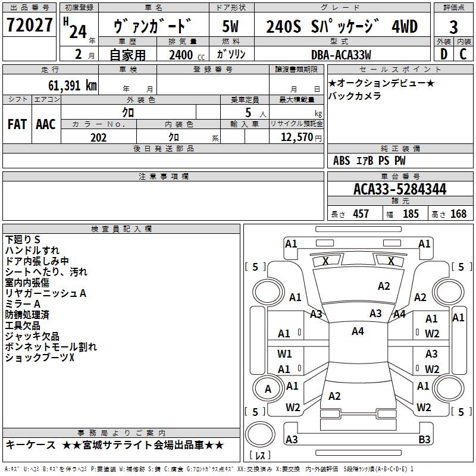Click inspector note 下廻りS
This screenshot has width=476, height=476.
coord(23,240)
